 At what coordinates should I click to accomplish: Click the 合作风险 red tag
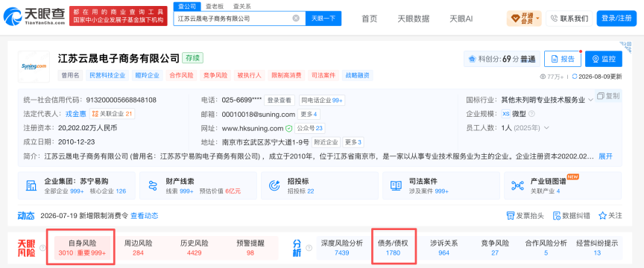point(181,75)
